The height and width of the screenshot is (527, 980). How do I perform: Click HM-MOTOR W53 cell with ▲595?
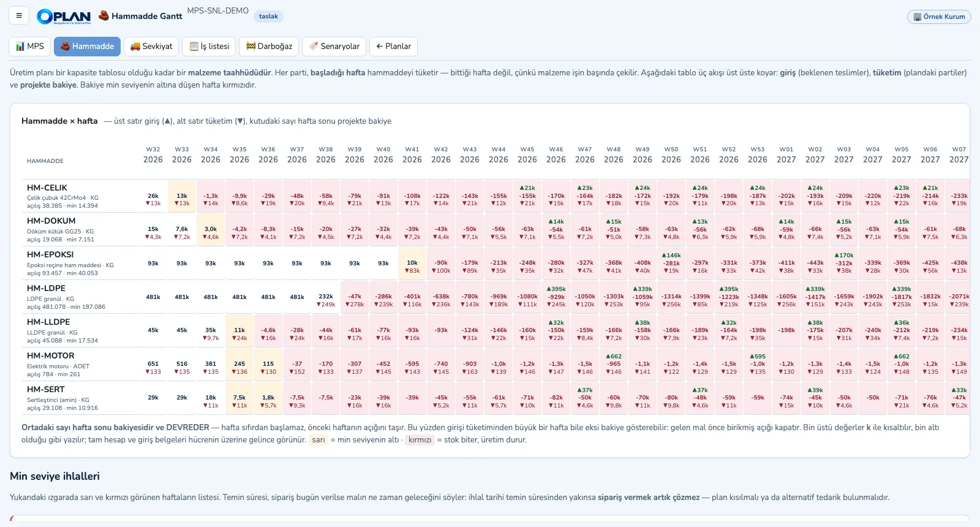click(x=758, y=364)
